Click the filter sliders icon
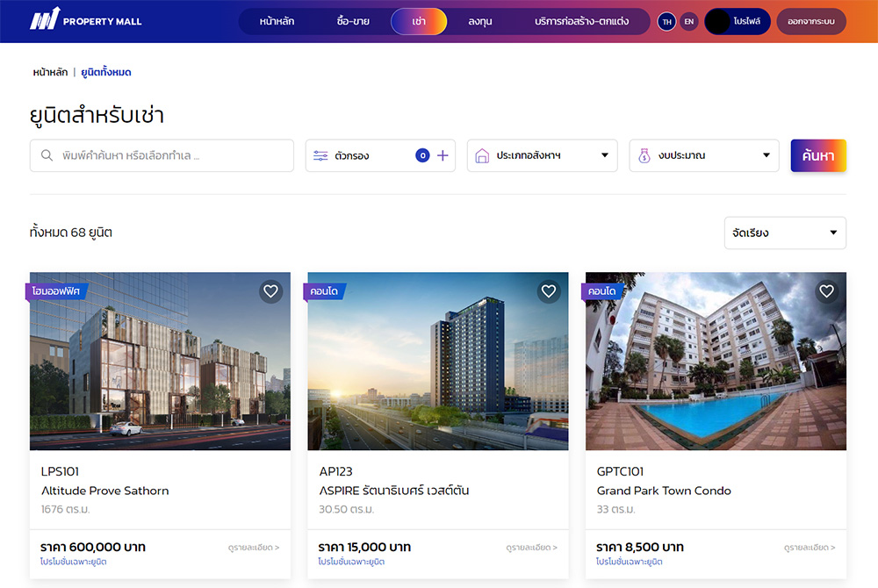The width and height of the screenshot is (878, 588). (320, 155)
